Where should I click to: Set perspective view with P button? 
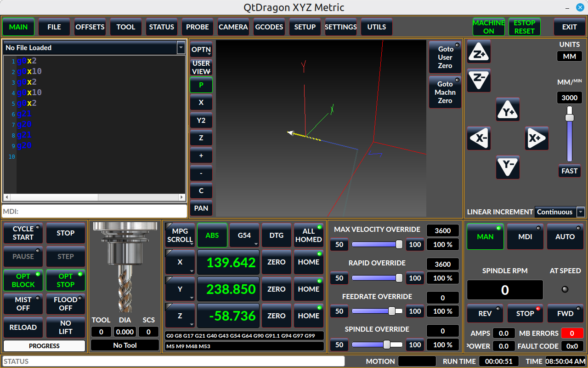click(x=201, y=85)
